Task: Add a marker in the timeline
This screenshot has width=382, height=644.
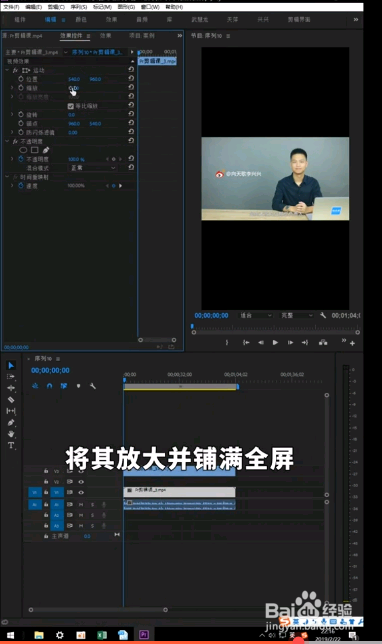Action: [78, 386]
